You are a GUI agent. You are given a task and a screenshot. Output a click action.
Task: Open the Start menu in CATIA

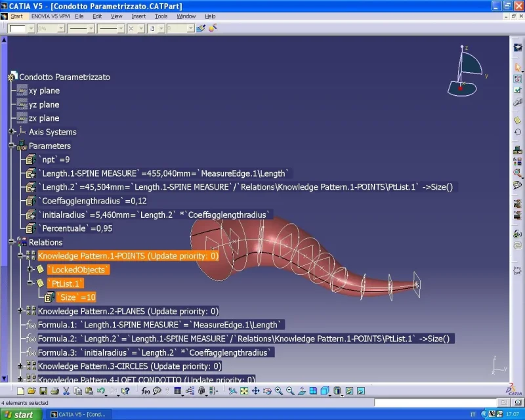click(x=16, y=16)
